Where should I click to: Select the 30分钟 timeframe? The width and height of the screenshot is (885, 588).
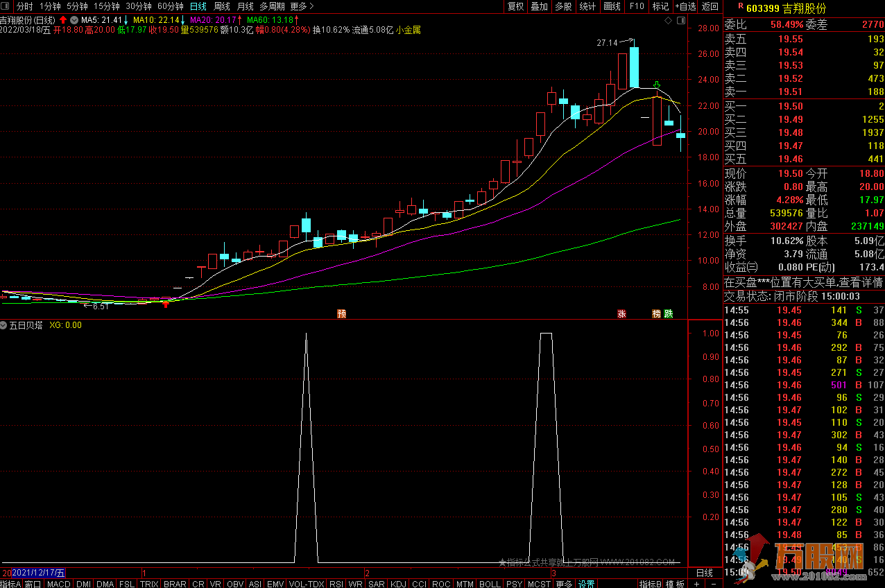[138, 6]
